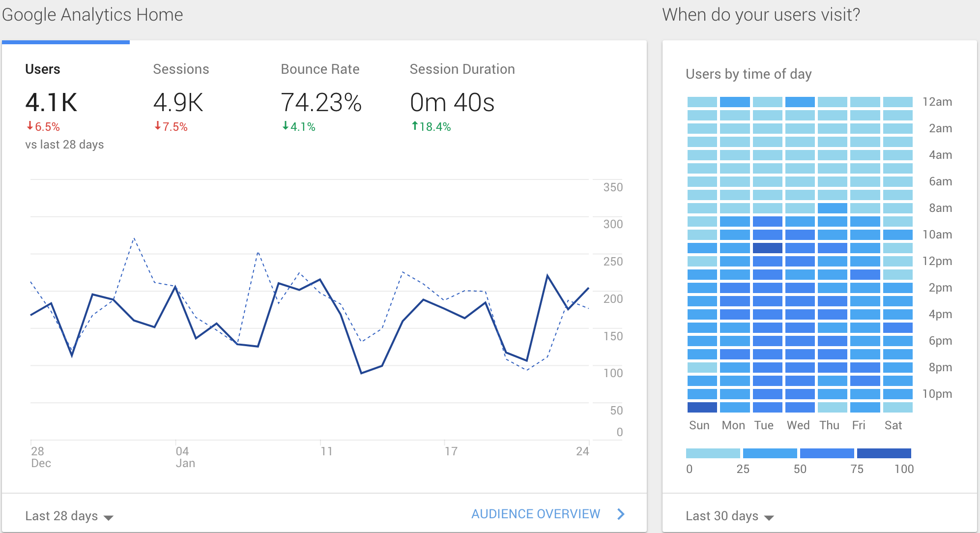Click the AUDIENCE OVERVIEW link
Image resolution: width=980 pixels, height=533 pixels.
pos(535,514)
